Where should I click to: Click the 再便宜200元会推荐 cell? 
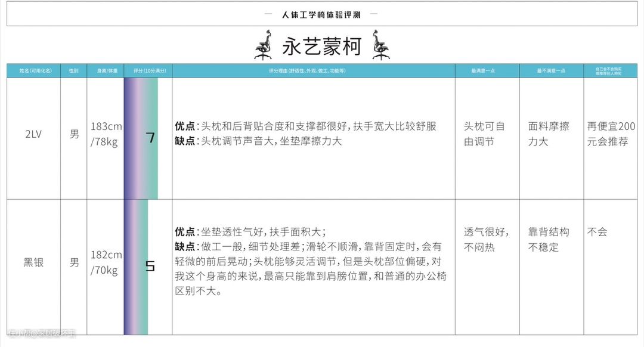click(x=611, y=134)
